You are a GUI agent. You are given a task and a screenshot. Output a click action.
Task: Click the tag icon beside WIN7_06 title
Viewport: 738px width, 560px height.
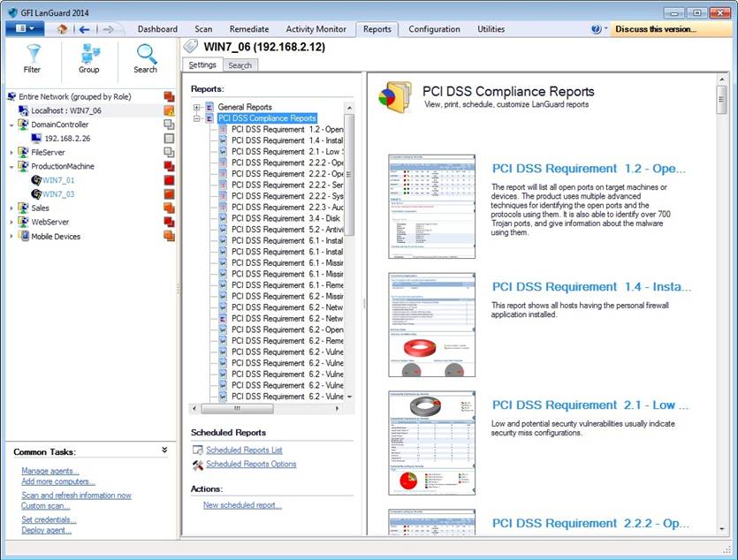(x=191, y=47)
